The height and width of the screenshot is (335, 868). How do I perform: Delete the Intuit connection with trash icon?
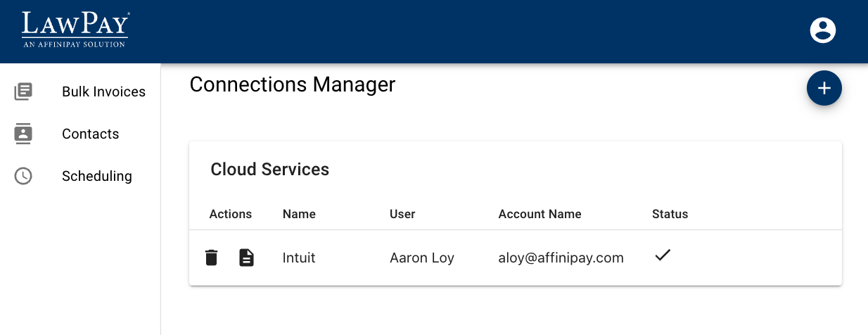click(x=211, y=258)
